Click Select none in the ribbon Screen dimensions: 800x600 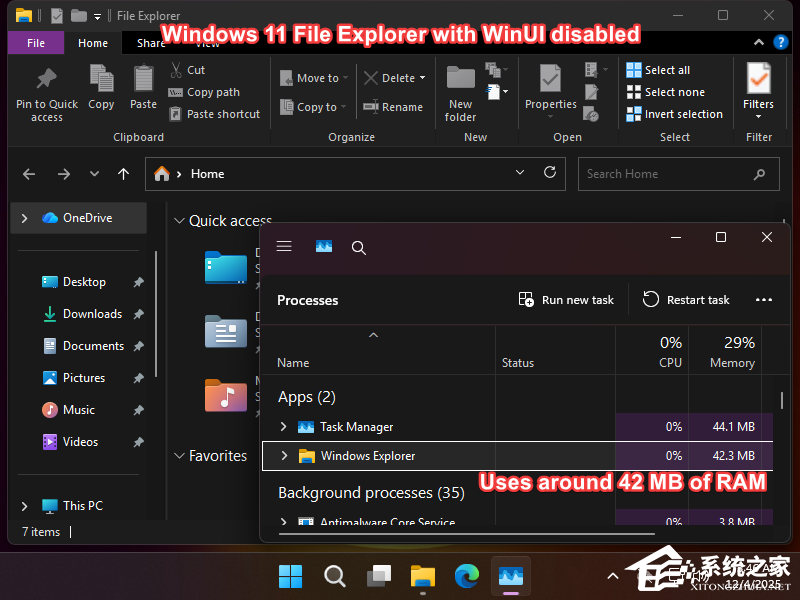click(x=663, y=91)
